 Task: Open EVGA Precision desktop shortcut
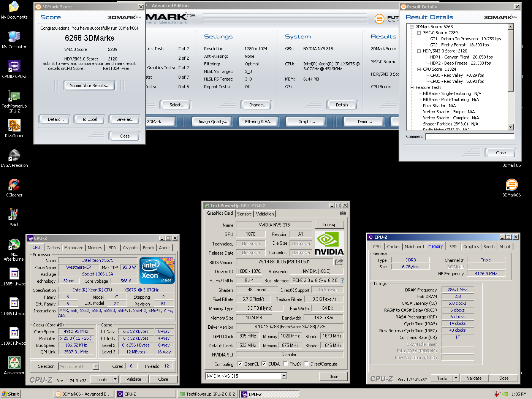(14, 158)
